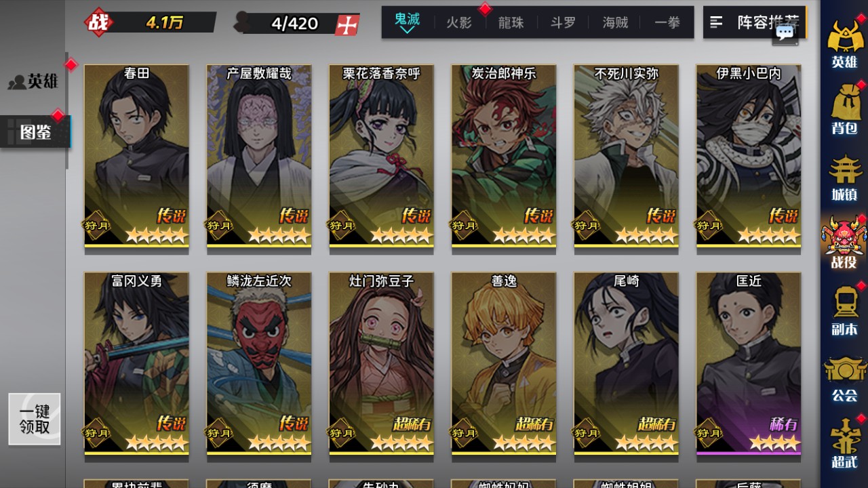The width and height of the screenshot is (868, 488).
Task: Open 阵容推荐 lineup recommendation button
Action: tap(755, 22)
